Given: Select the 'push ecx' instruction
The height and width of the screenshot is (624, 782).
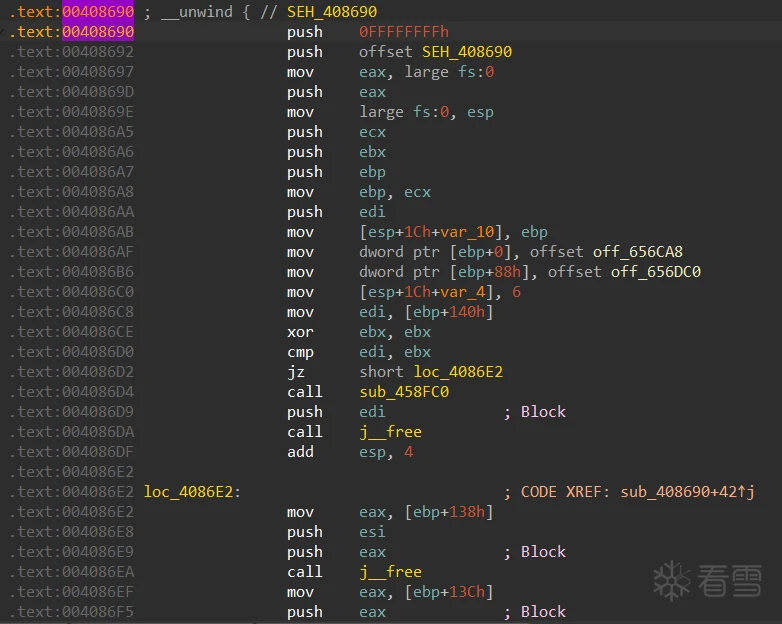Looking at the screenshot, I should (336, 132).
